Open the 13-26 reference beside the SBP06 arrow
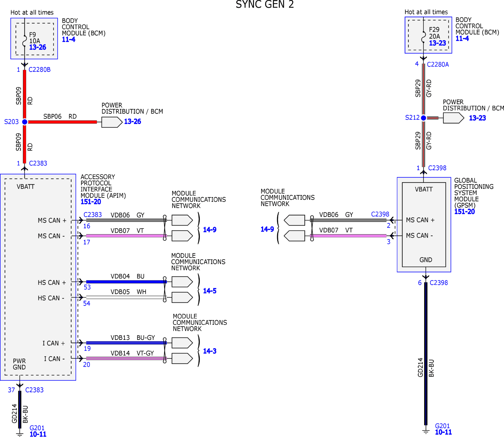This screenshot has width=504, height=437. (133, 122)
